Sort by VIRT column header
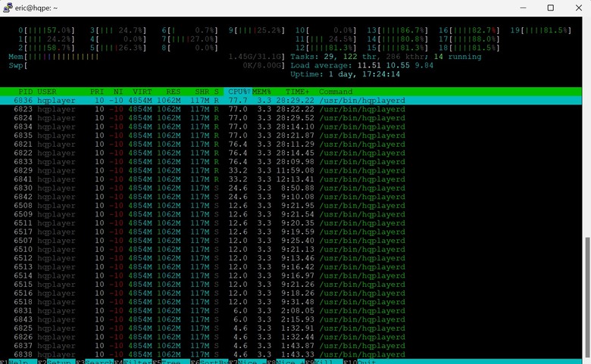 142,92
